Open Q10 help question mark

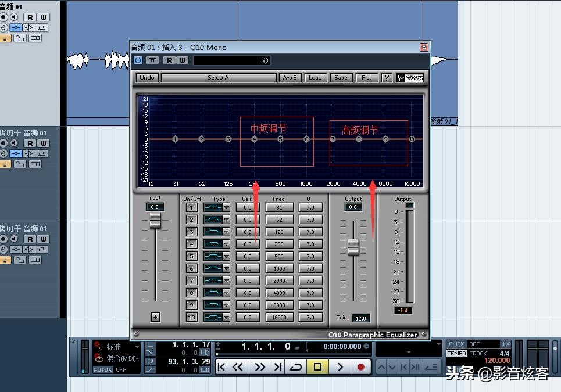click(x=387, y=78)
